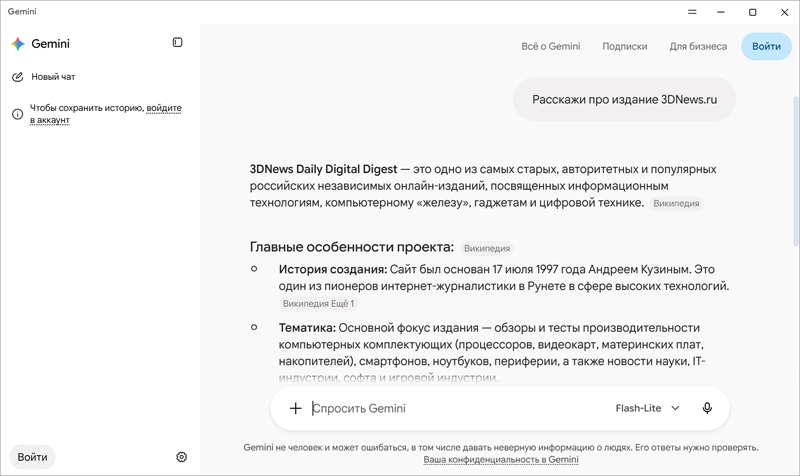The width and height of the screenshot is (800, 476).
Task: Open the Подписки menu item
Action: [x=624, y=46]
